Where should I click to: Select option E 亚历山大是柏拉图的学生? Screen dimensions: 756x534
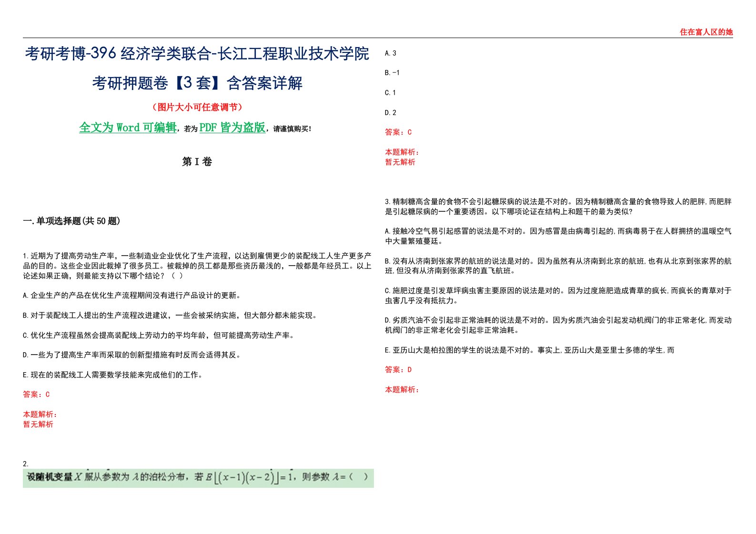[x=530, y=350]
